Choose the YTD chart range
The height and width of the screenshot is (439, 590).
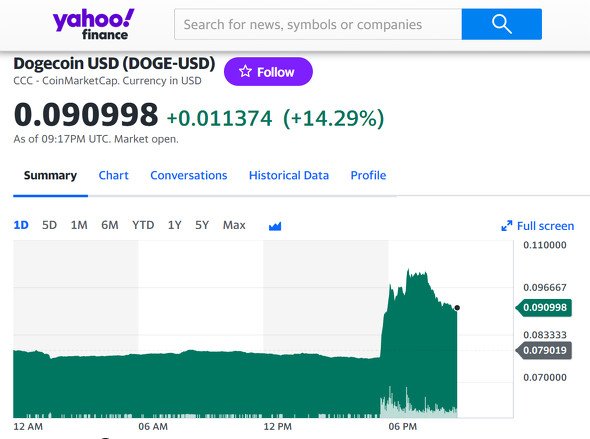(143, 225)
